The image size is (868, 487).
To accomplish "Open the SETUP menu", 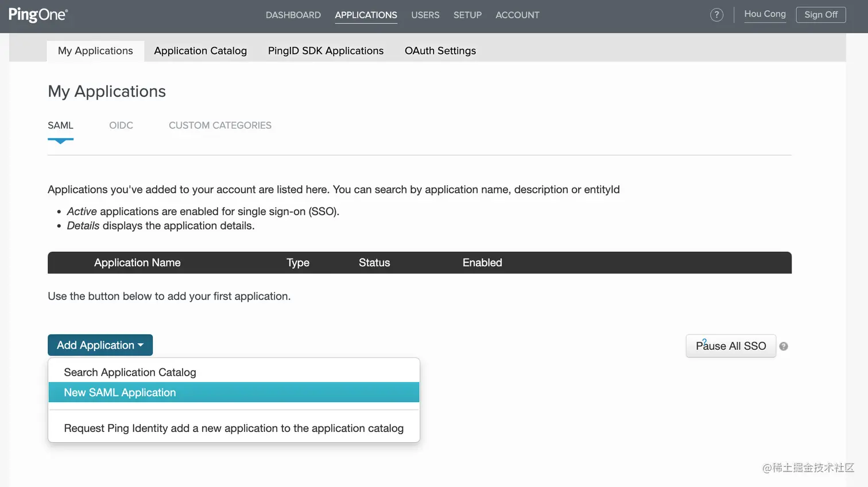I will [467, 15].
